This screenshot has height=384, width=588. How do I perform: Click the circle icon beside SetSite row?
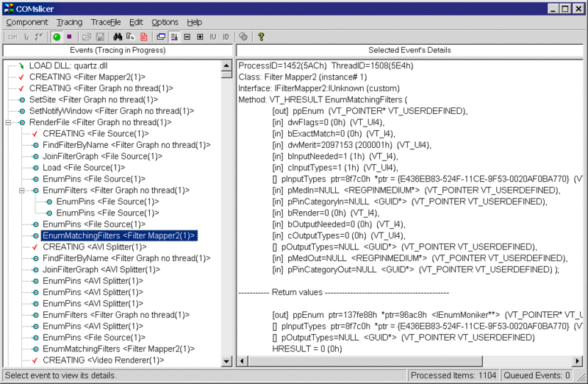pyautogui.click(x=22, y=100)
